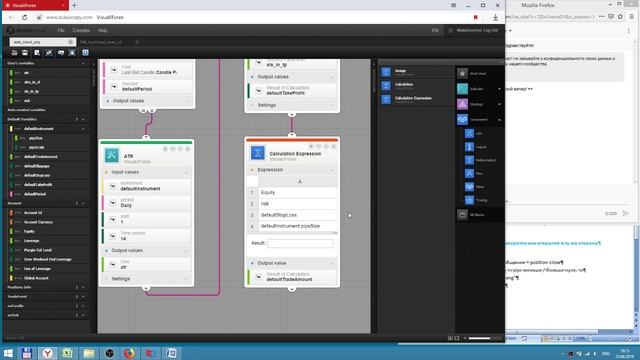Expand the Indicator category arrow
Screen dimensions: 640x360
point(499,89)
